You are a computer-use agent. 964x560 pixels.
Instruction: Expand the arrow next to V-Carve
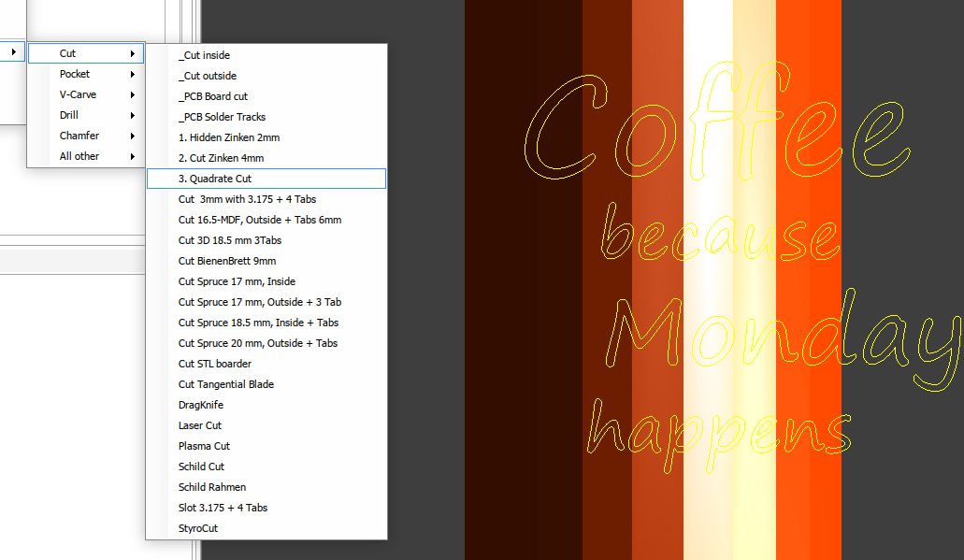(x=132, y=94)
